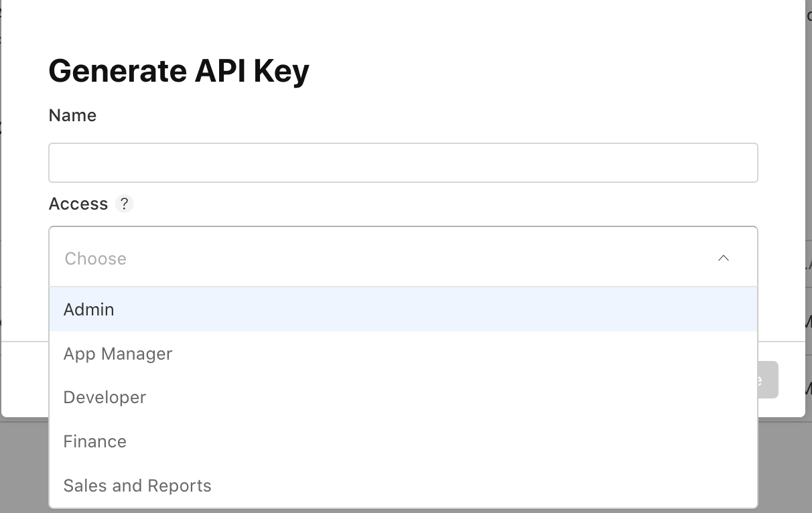
Task: Select Admin from the Access list
Action: (x=403, y=309)
